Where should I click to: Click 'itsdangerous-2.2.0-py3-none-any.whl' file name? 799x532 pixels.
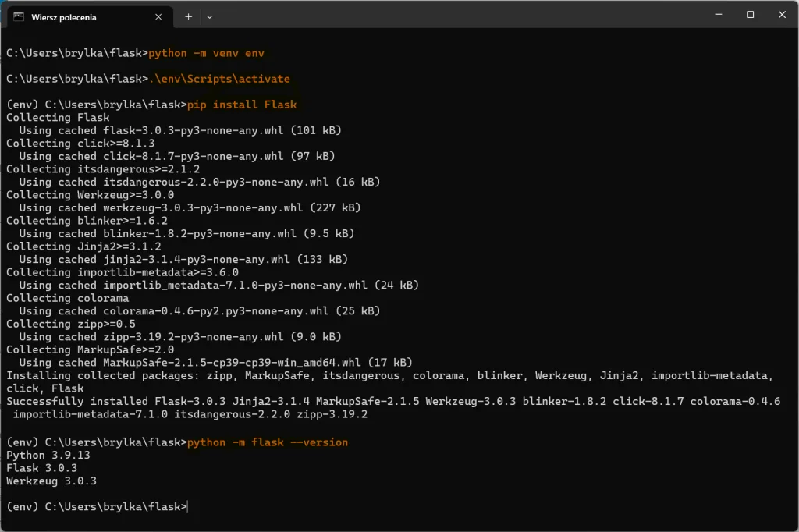pyautogui.click(x=216, y=182)
